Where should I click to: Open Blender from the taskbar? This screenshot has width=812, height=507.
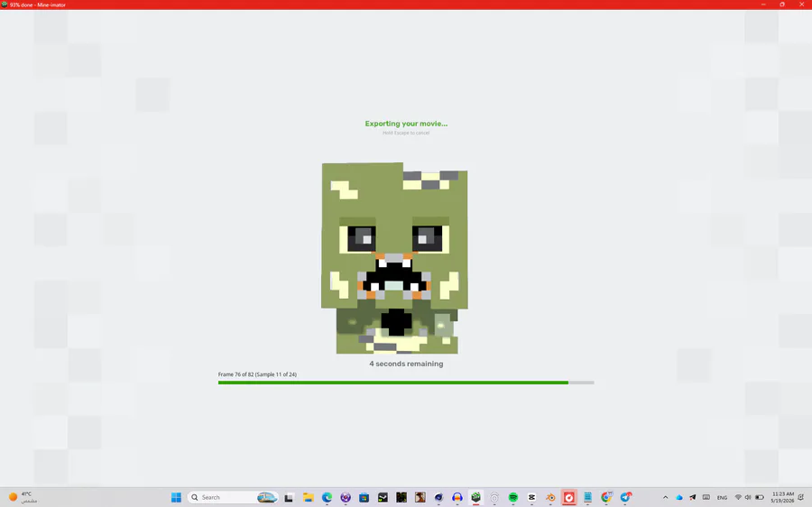coord(550,497)
